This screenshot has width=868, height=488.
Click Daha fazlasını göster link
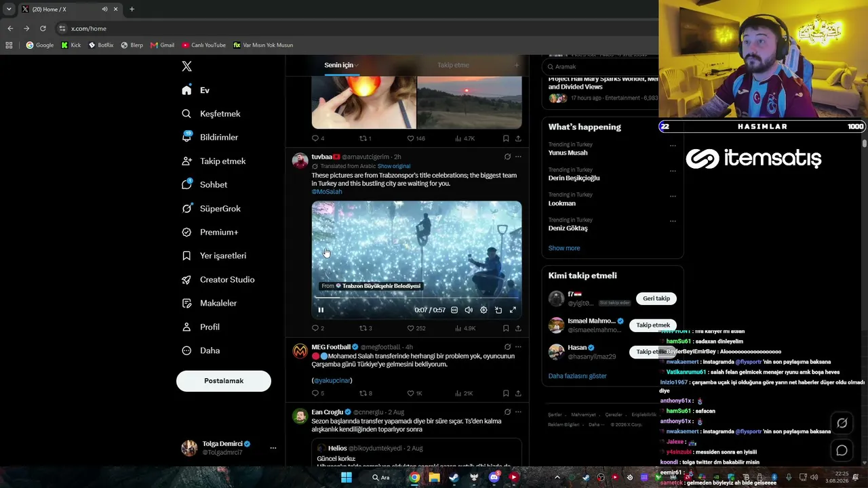(578, 376)
